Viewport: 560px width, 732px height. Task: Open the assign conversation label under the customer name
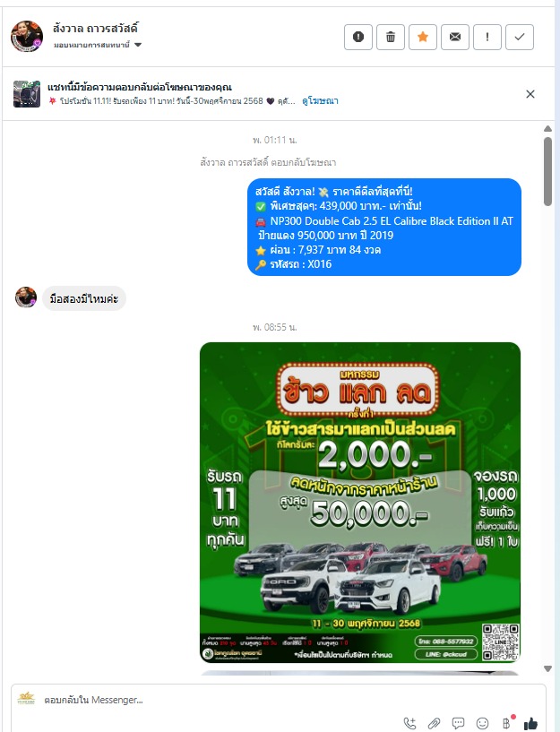91,45
